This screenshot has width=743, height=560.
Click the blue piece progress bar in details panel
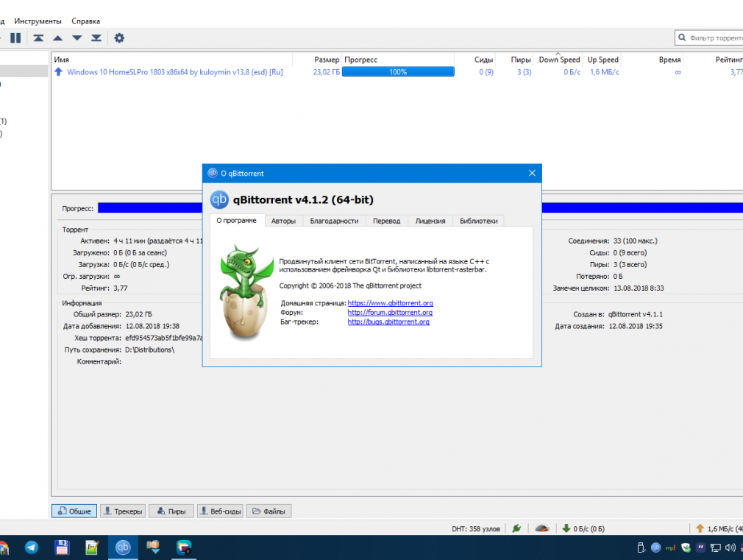pos(420,208)
